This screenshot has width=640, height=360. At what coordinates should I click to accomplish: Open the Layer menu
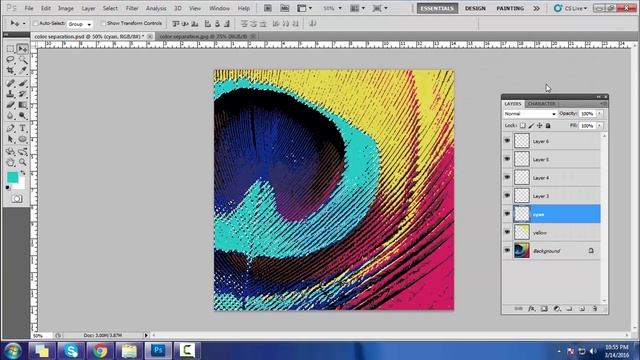click(88, 8)
